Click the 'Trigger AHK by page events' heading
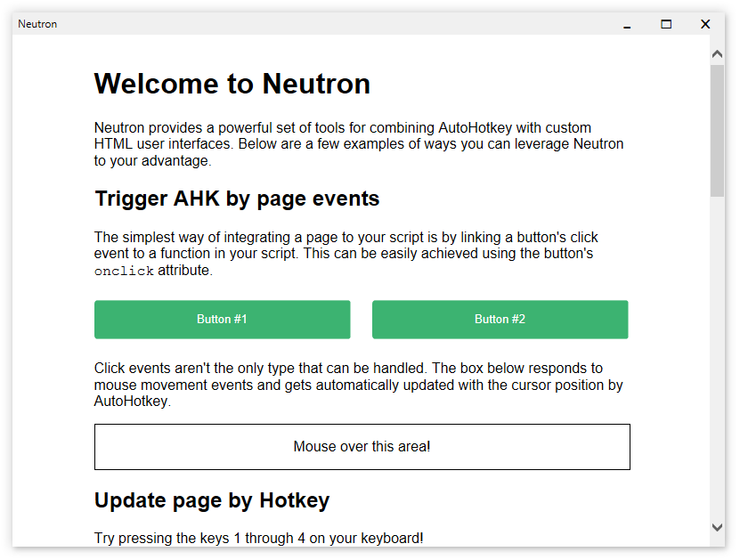The image size is (740, 560). [237, 199]
